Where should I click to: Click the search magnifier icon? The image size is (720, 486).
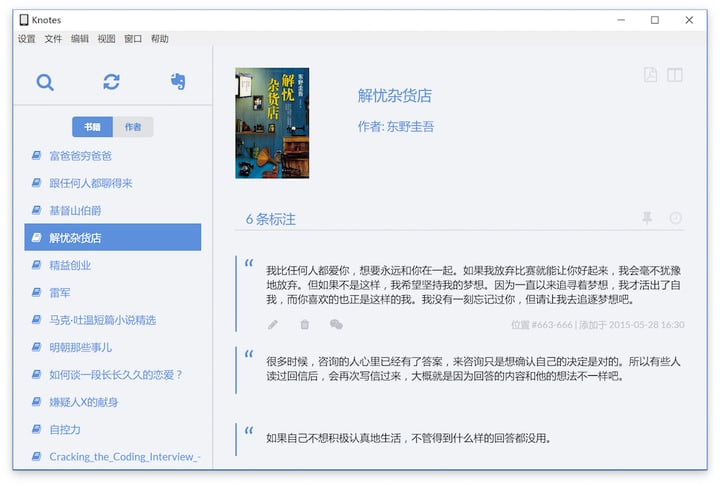45,82
